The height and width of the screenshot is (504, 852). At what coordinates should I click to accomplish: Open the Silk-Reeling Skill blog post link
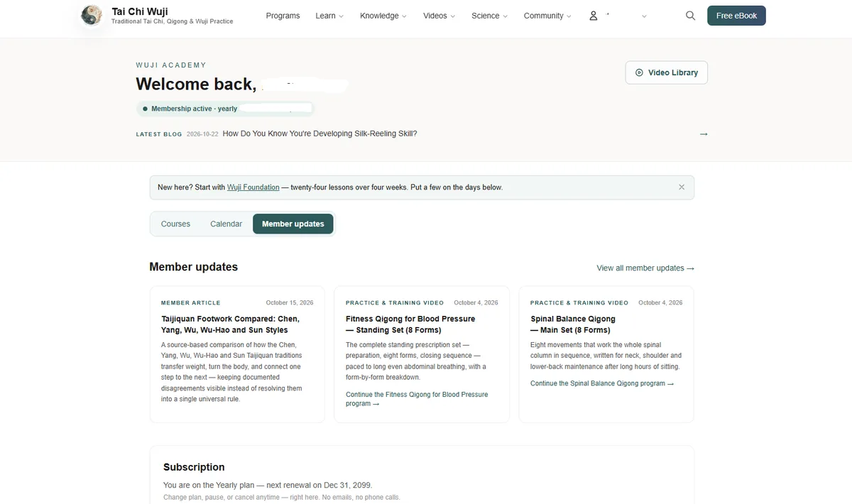319,133
